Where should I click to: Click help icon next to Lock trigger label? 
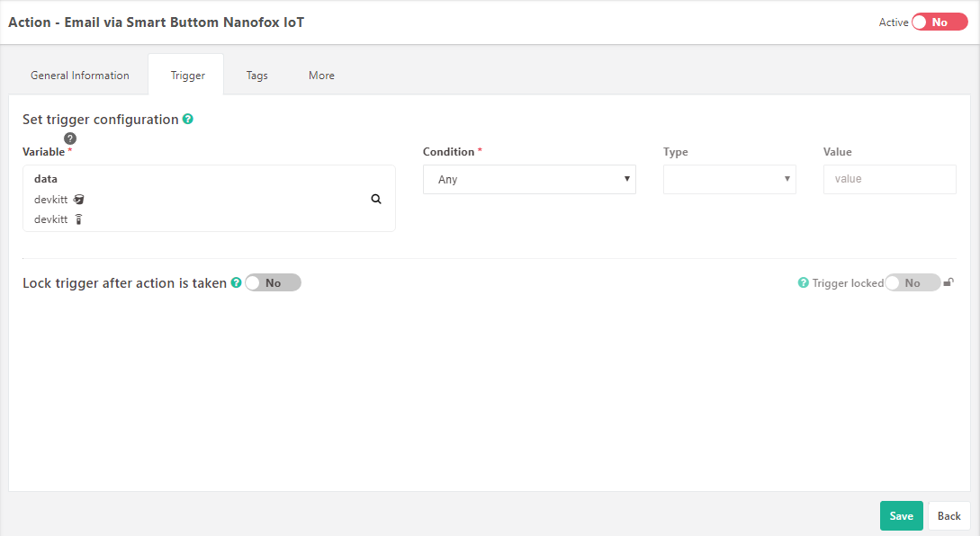click(237, 282)
